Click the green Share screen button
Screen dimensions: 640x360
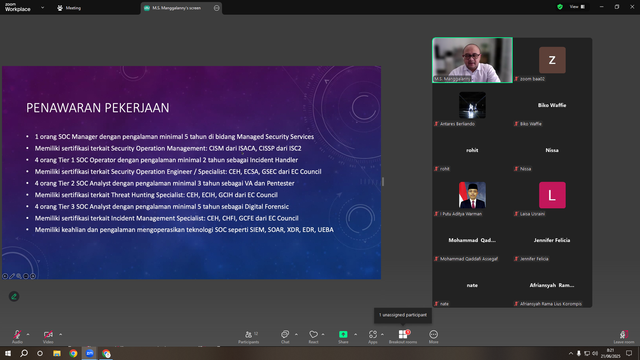click(x=343, y=336)
